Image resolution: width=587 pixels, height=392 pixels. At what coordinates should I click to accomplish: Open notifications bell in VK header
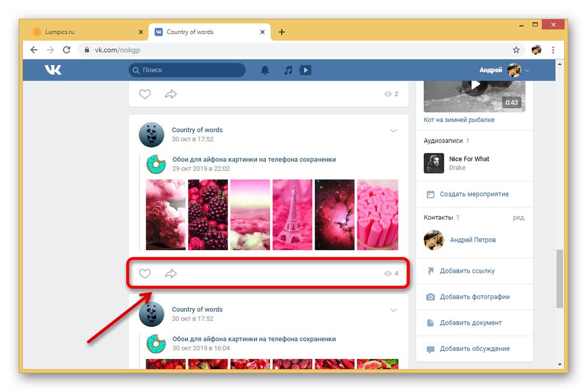(265, 70)
